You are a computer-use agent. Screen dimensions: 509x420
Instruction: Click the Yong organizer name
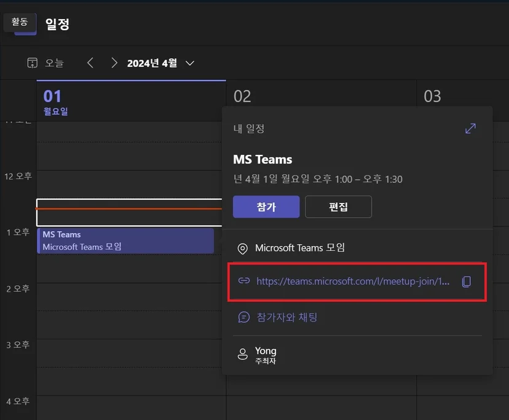click(x=266, y=351)
